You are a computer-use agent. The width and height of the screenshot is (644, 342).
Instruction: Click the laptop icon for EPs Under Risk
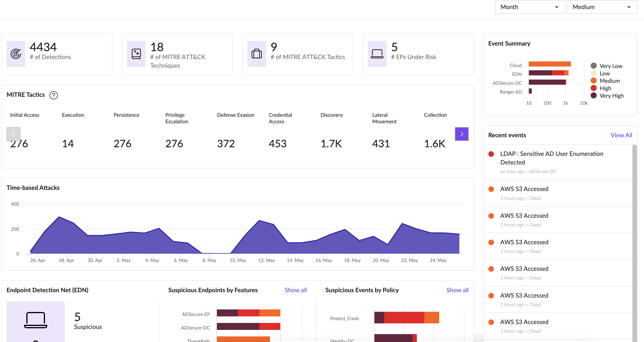[377, 54]
